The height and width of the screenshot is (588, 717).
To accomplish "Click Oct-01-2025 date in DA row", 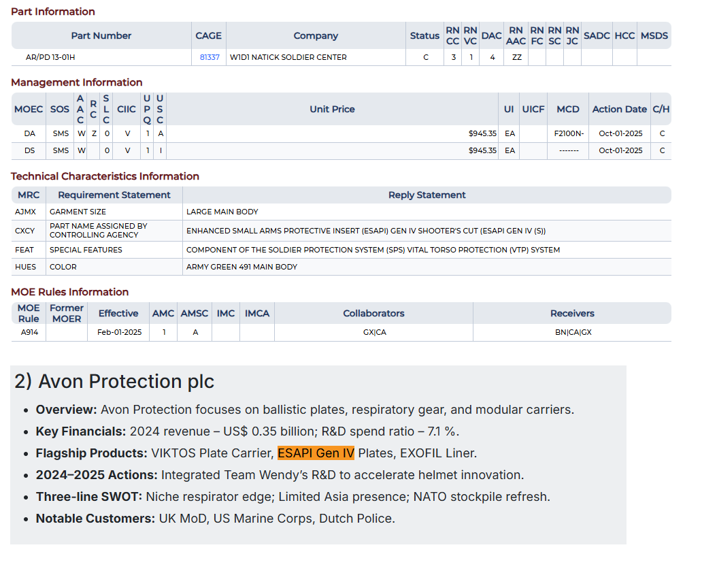I will (x=620, y=133).
